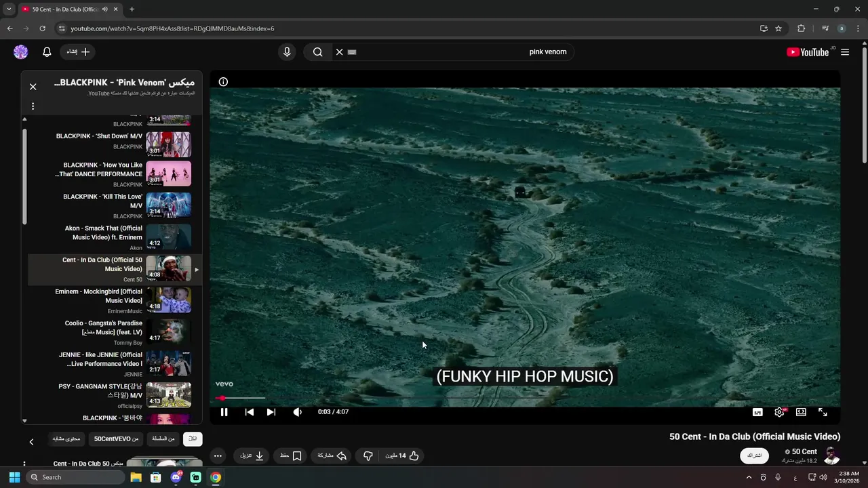
Task: Show more filter chips with arrow
Action: [x=31, y=442]
